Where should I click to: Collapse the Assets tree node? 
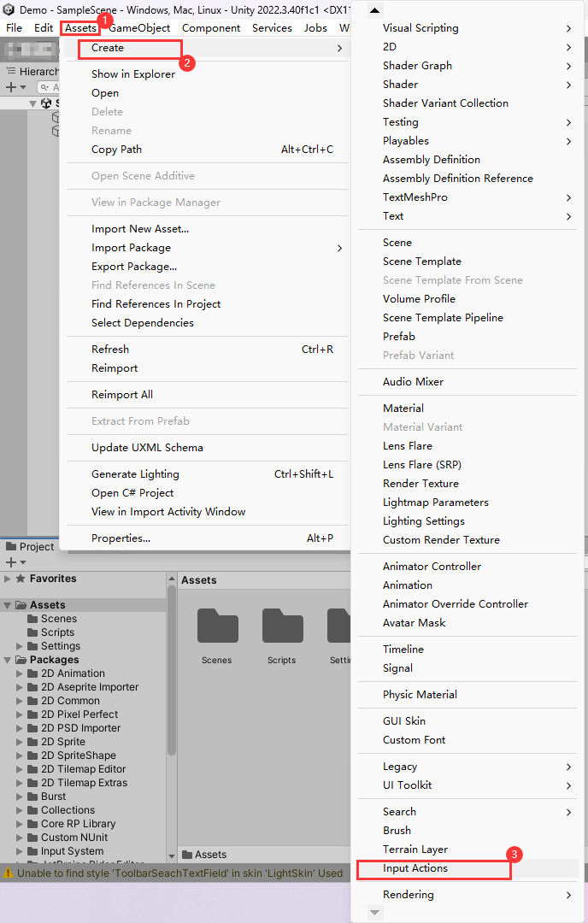coord(7,605)
